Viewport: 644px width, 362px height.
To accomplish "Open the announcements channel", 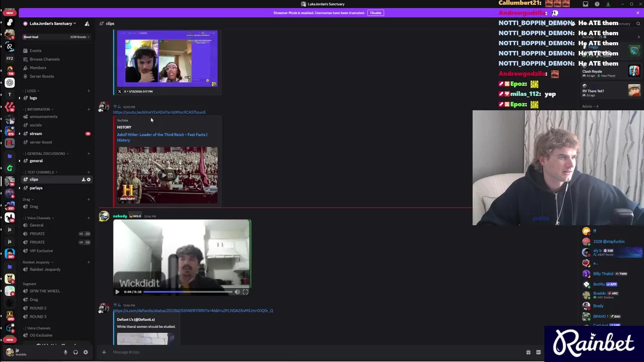I will [x=43, y=117].
